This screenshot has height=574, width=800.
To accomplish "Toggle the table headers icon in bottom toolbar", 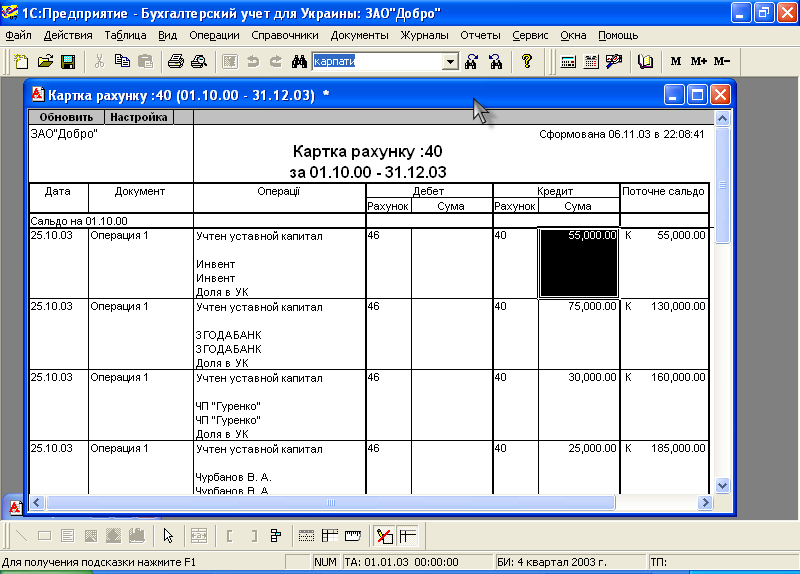I will point(408,536).
